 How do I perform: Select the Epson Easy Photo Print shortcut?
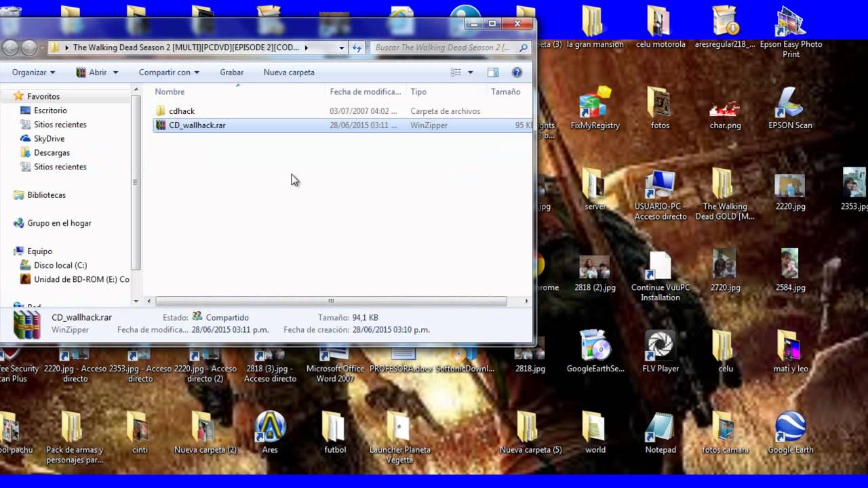(791, 30)
